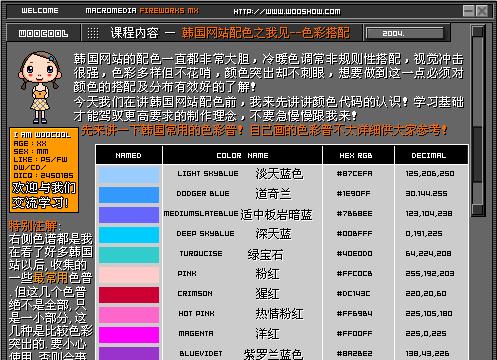Click the orange 特别注解 heading
The height and width of the screenshot is (360, 497).
click(33, 226)
